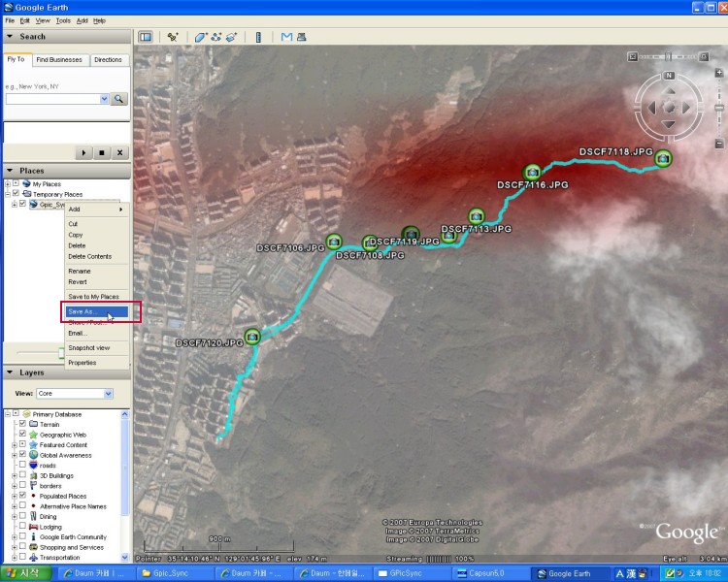728x582 pixels.
Task: Click the tour stop button
Action: 102,152
